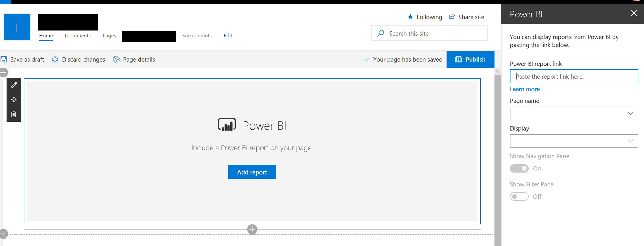644x246 pixels.
Task: Open Site contents
Action: 197,36
